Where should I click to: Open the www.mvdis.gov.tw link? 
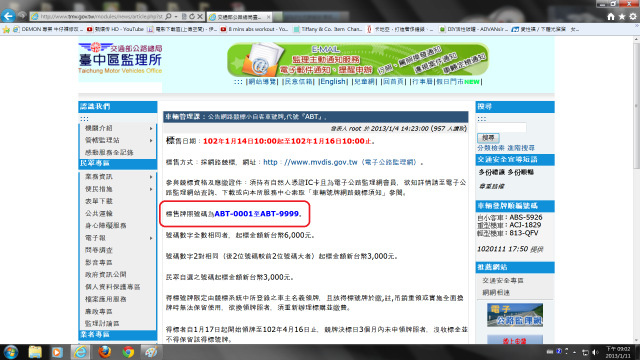point(310,162)
